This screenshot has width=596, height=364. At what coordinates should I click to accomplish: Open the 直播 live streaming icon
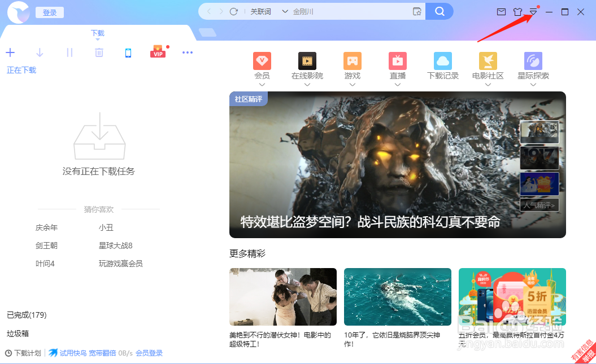point(398,61)
